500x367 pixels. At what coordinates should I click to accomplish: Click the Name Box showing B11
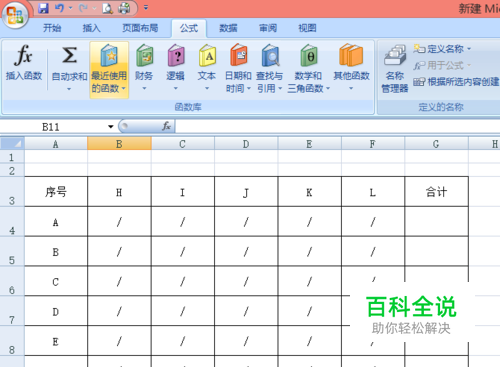click(51, 127)
